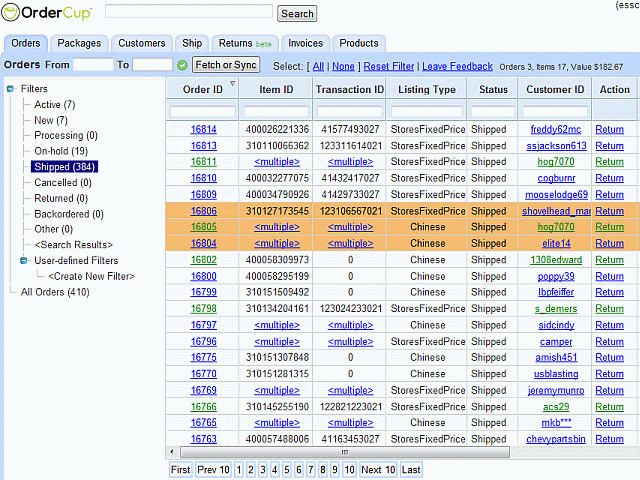The height and width of the screenshot is (480, 640).
Task: Switch to the Packages tab
Action: point(79,43)
